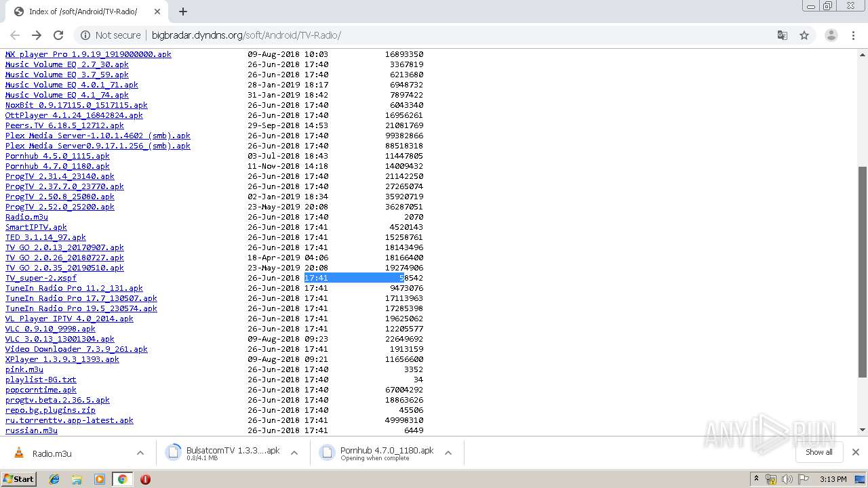Screen dimensions: 868x488
Task: Open VL Player IPTV 4.0_2014.apk link
Action: click(x=69, y=319)
